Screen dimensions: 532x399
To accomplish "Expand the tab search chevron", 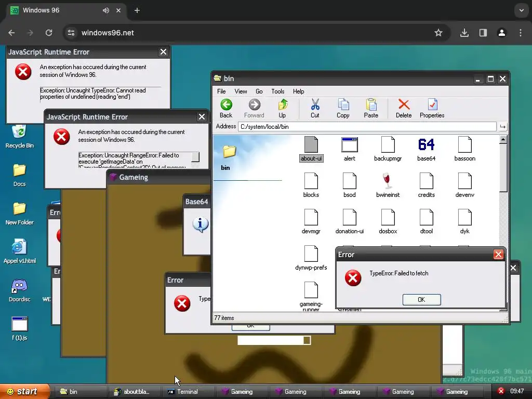I will tap(522, 10).
